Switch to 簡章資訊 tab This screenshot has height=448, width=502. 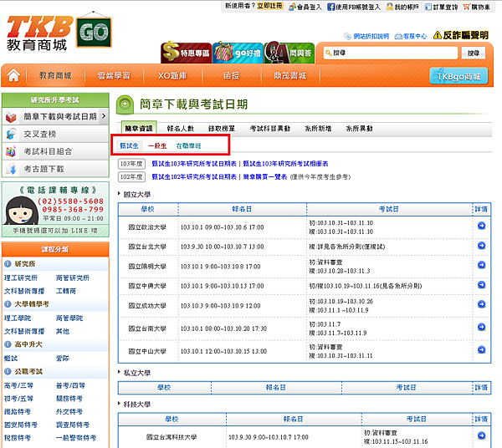pos(139,129)
